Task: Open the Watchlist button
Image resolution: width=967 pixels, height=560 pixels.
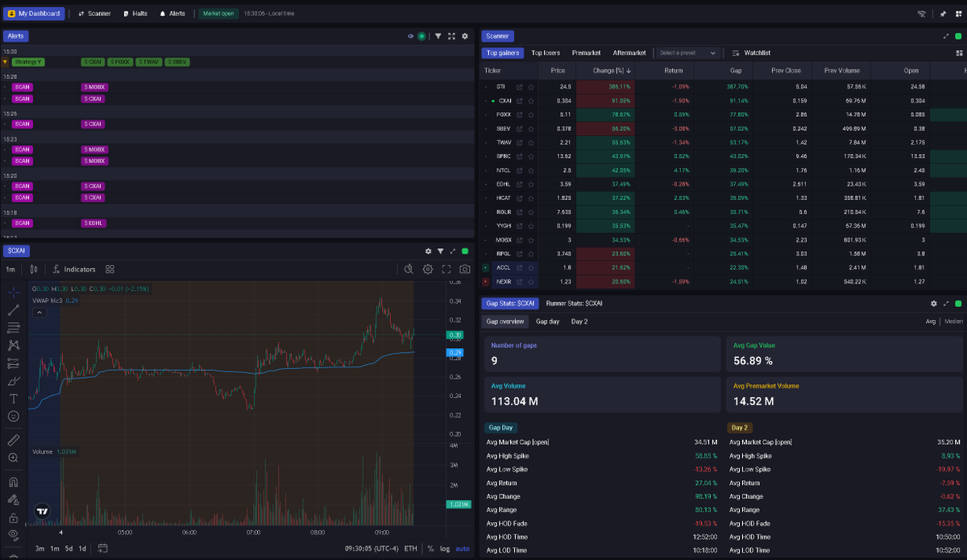Action: tap(751, 53)
